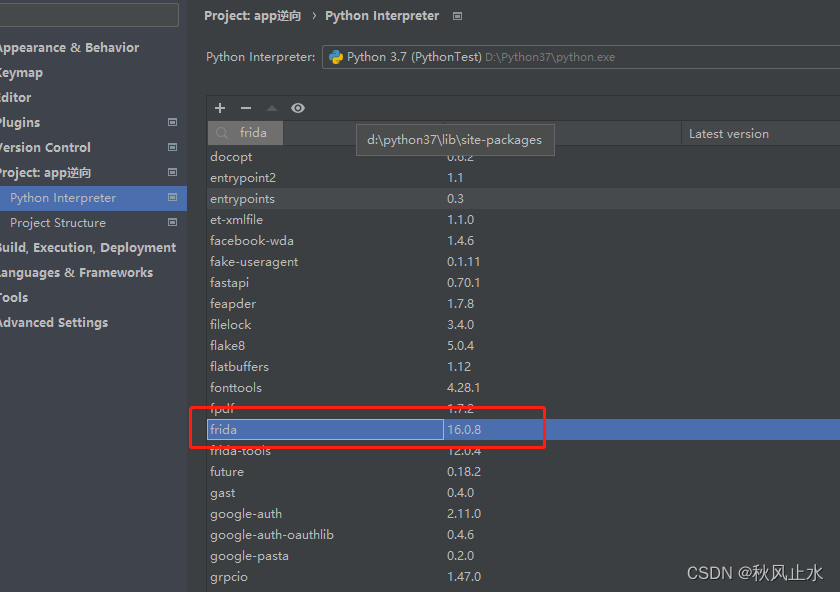Open Build, Execution, Deployment settings
Screen dimensions: 840x592
pyautogui.click(x=88, y=248)
